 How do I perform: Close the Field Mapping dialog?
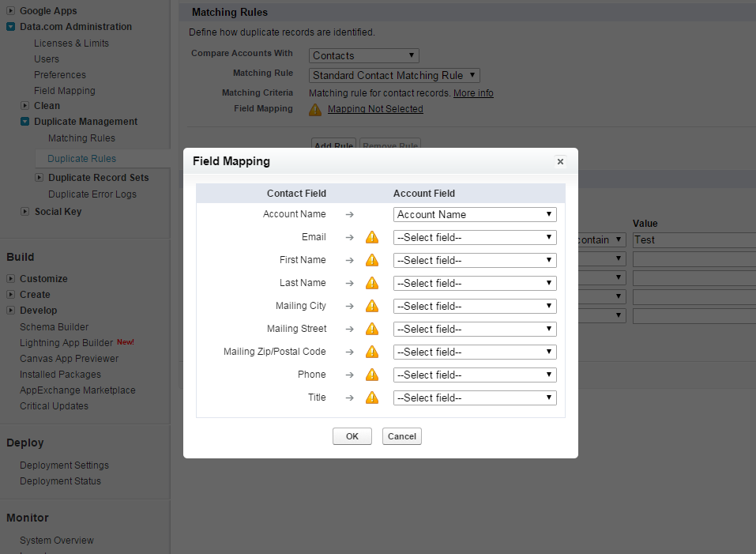(560, 161)
